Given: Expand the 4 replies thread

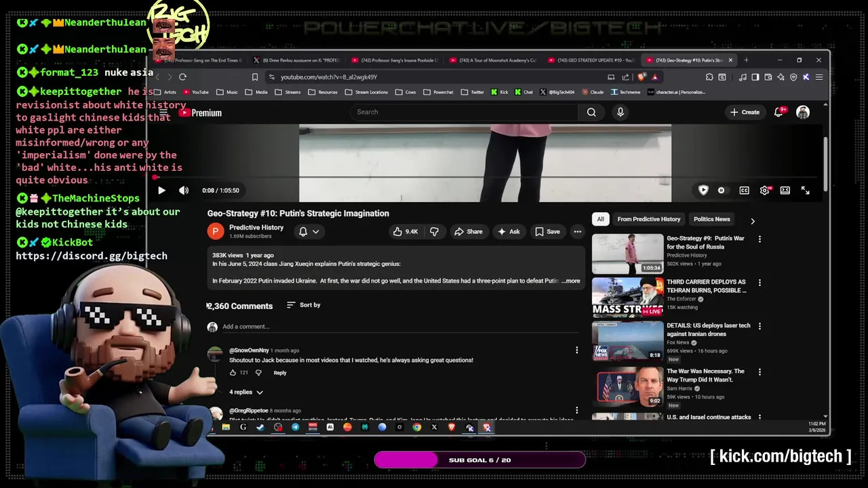Looking at the screenshot, I should click(x=245, y=392).
